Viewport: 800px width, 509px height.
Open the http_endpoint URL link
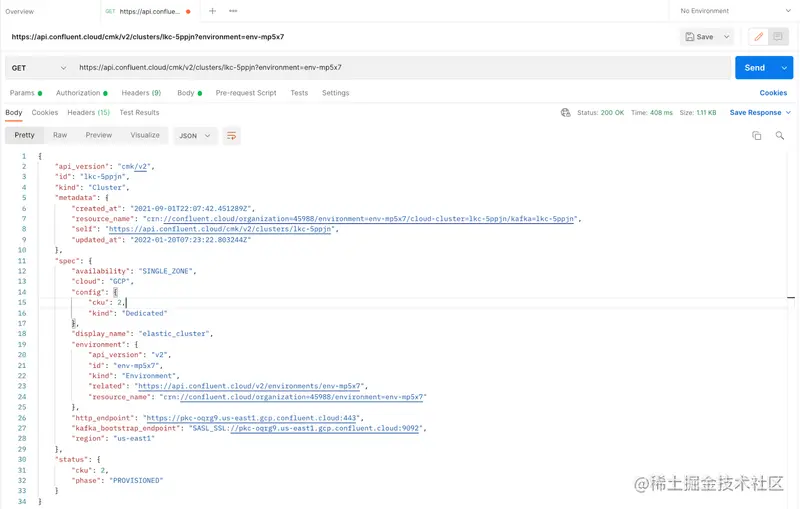coord(252,418)
